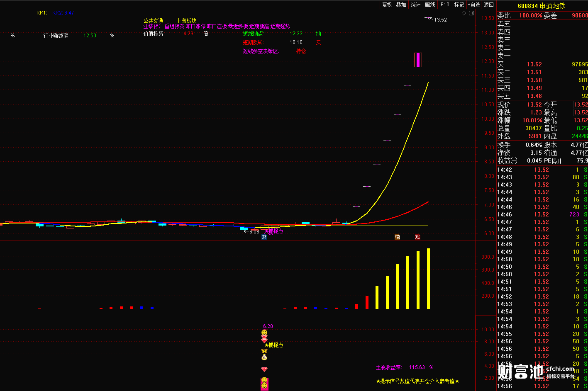Click 主浪收益率 115.63 label
The width and height of the screenshot is (588, 391).
[404, 367]
